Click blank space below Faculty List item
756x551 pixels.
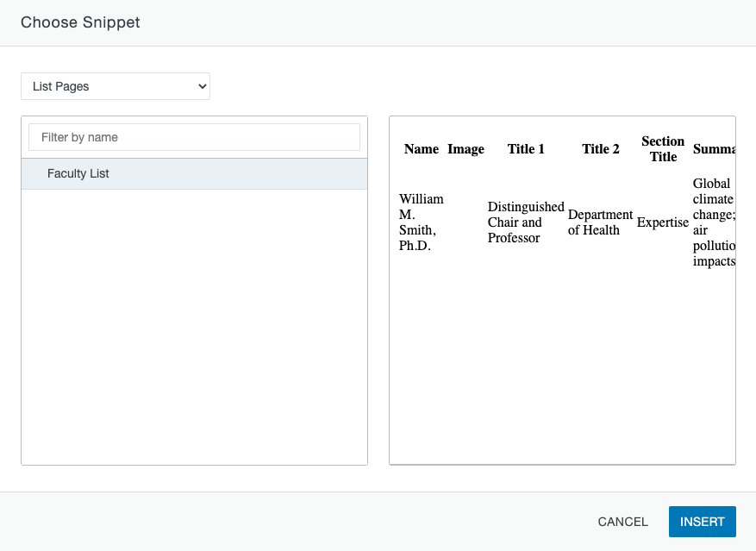(x=194, y=328)
